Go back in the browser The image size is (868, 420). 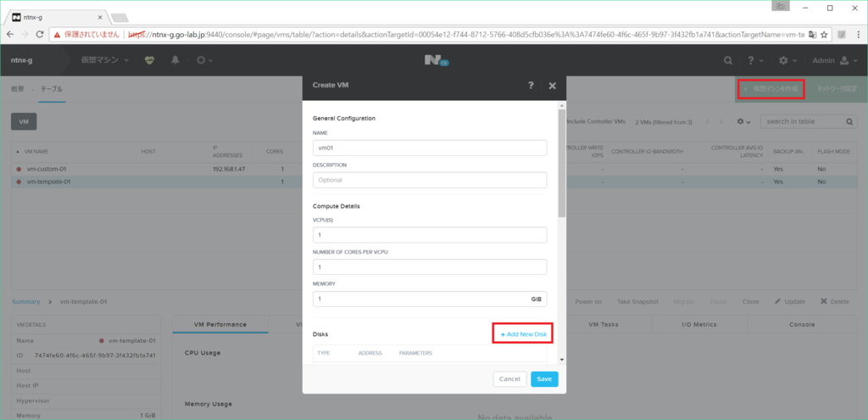pyautogui.click(x=10, y=34)
